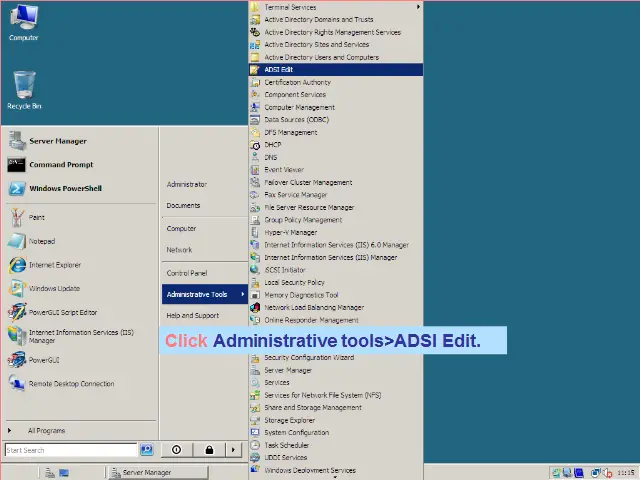Click the lock computer button
The height and width of the screenshot is (480, 640).
pyautogui.click(x=209, y=449)
